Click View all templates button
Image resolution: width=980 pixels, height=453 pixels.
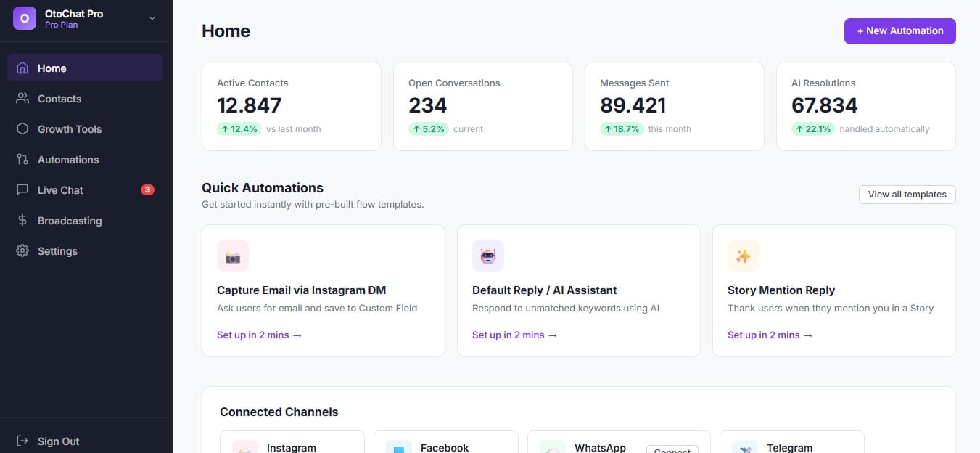point(907,194)
